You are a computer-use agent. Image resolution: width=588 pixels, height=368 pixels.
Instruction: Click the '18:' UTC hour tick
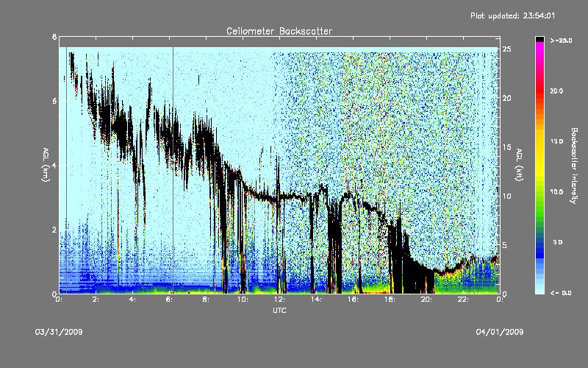click(x=390, y=300)
